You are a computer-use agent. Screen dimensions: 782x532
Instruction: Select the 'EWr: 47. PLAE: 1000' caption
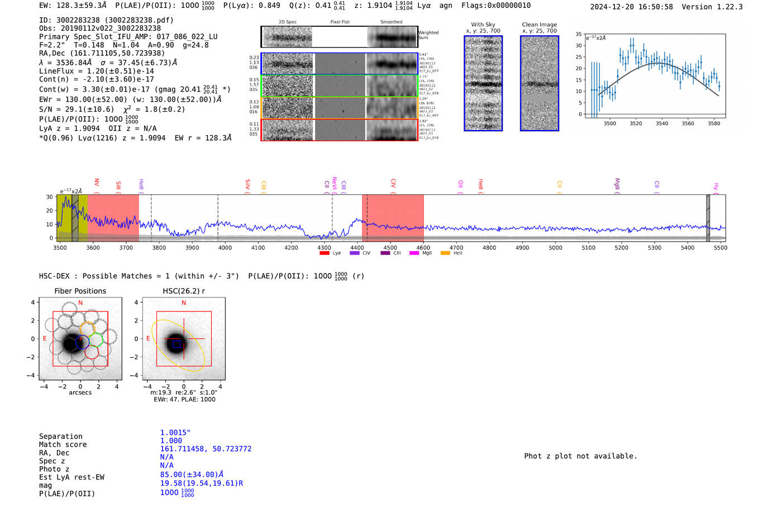(184, 399)
